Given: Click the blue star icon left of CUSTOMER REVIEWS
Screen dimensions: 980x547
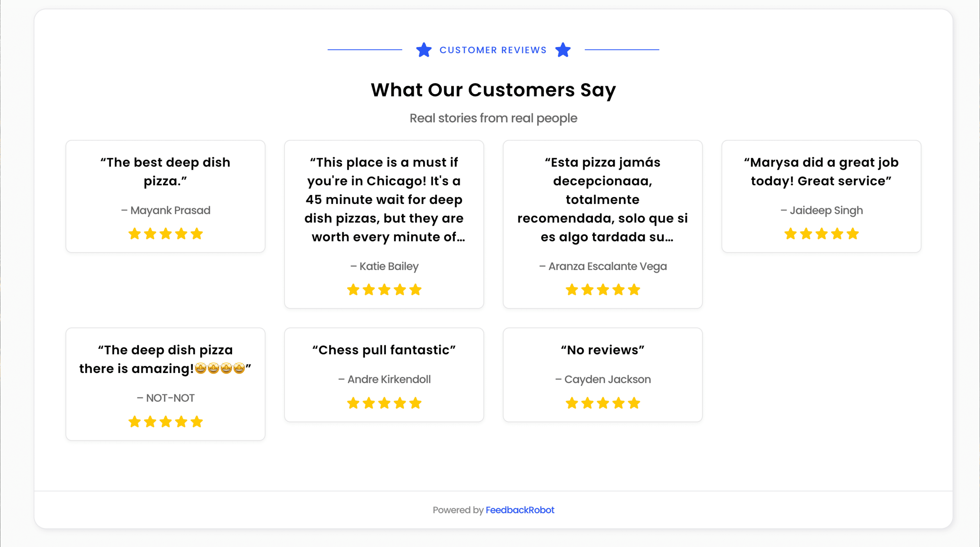Looking at the screenshot, I should pos(423,50).
